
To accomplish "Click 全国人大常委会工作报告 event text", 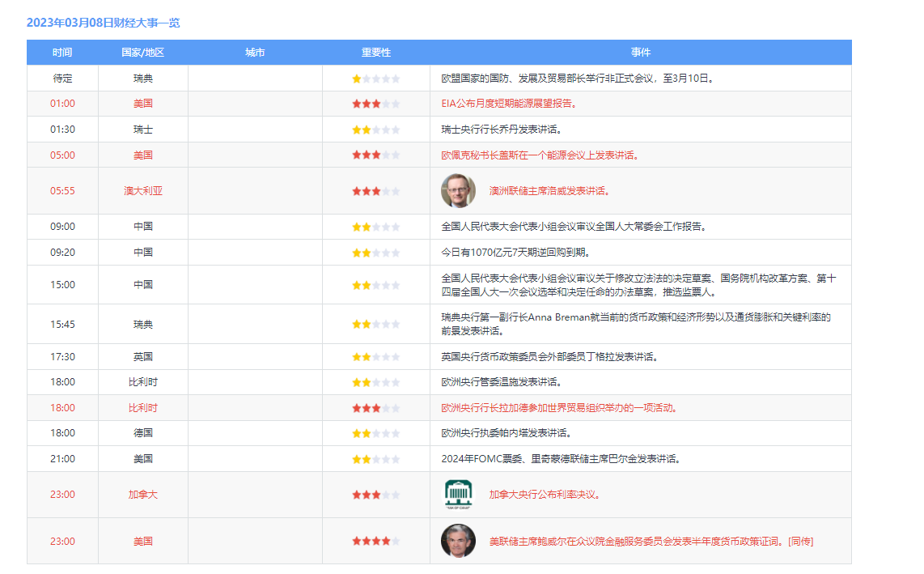I will (574, 226).
